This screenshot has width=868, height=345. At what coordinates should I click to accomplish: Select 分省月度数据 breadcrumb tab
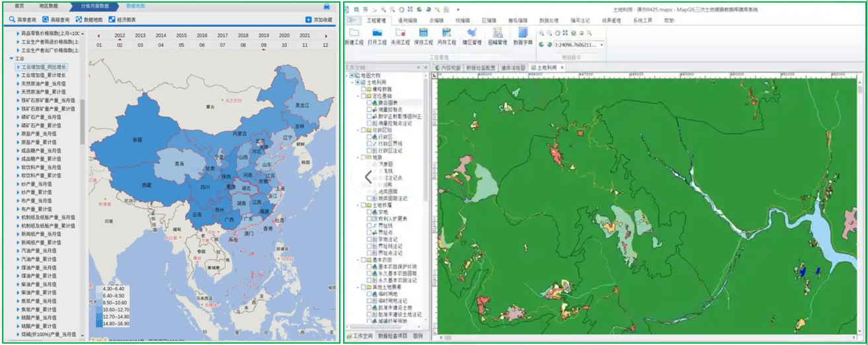[x=95, y=5]
